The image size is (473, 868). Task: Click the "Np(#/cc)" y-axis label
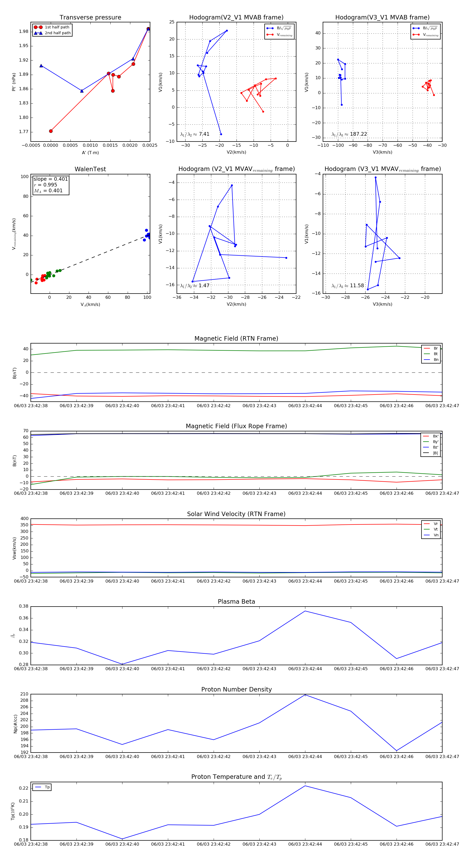point(15,724)
